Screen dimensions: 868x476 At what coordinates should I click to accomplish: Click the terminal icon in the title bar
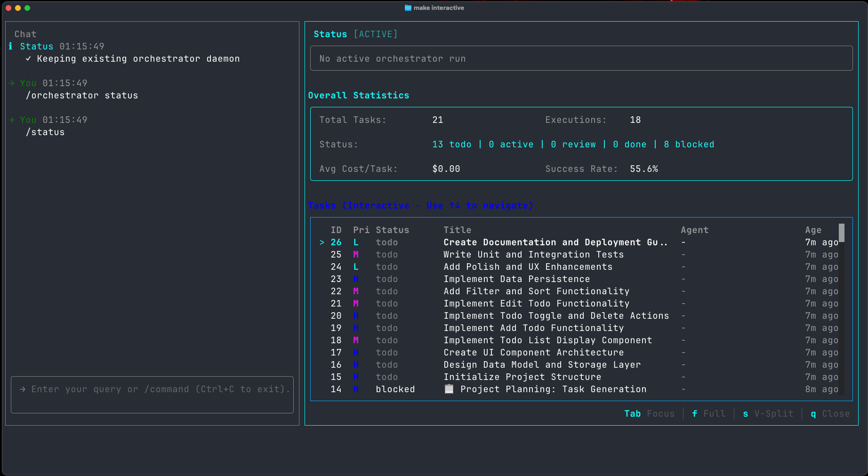(407, 8)
